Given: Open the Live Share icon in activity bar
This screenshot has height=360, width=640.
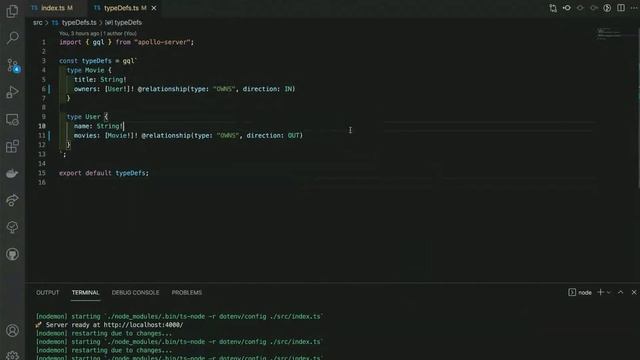Looking at the screenshot, I should point(12,200).
